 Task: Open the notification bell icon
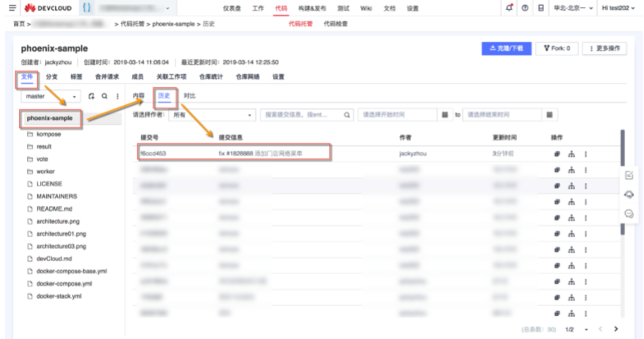tap(509, 8)
